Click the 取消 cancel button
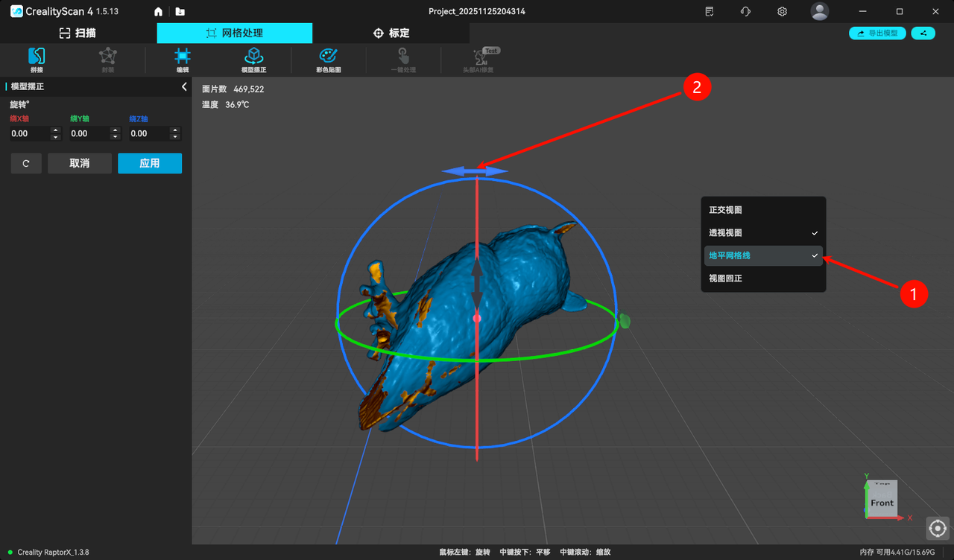This screenshot has width=954, height=560. coord(79,163)
